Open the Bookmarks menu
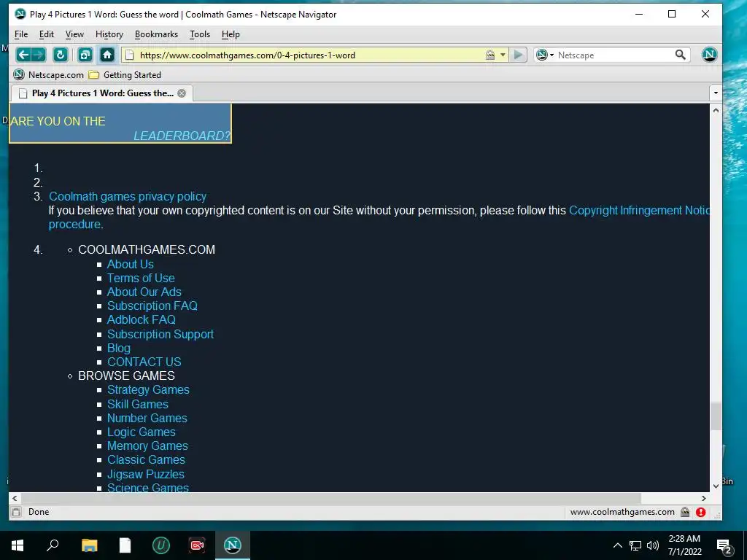The image size is (747, 560). tap(156, 34)
